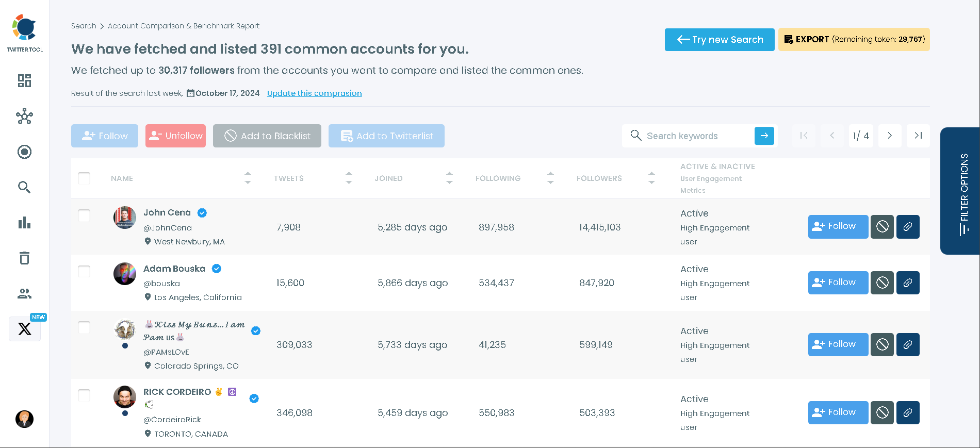Follow PAMsLOvE using row button
Image resolution: width=980 pixels, height=448 pixels.
coord(838,344)
